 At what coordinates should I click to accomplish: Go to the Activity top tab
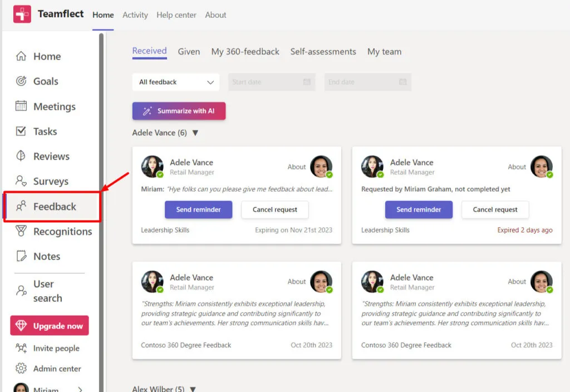pyautogui.click(x=135, y=15)
